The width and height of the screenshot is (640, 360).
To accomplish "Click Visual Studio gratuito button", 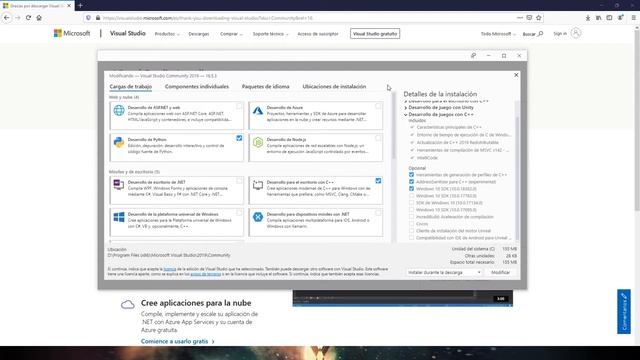I will click(375, 34).
